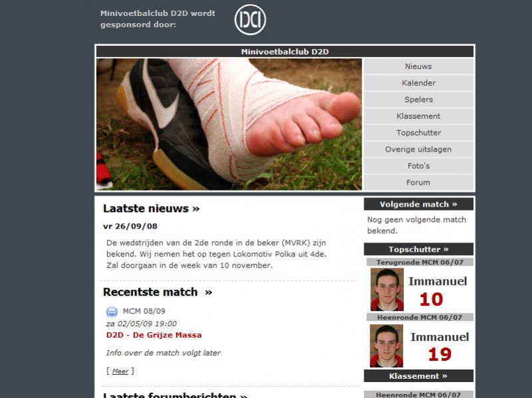The height and width of the screenshot is (398, 532).
Task: Click the bandaged foot banner image
Action: pos(229,124)
